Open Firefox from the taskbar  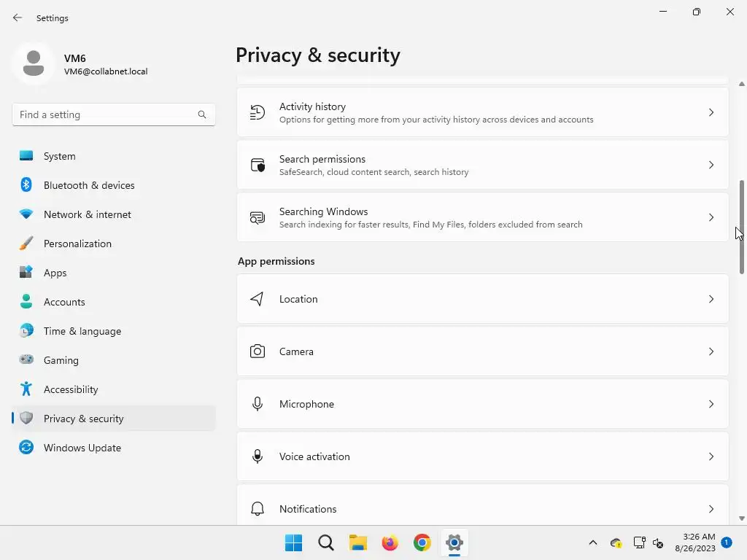pyautogui.click(x=390, y=542)
